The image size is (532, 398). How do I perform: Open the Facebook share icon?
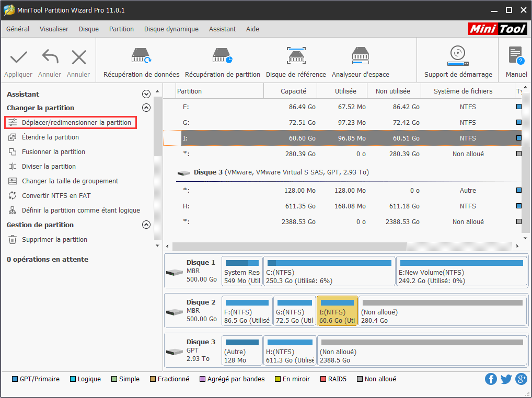[491, 379]
